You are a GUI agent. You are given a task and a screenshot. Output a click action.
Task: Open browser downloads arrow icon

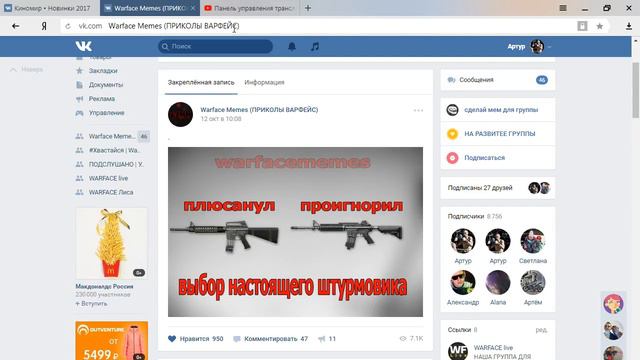click(629, 26)
